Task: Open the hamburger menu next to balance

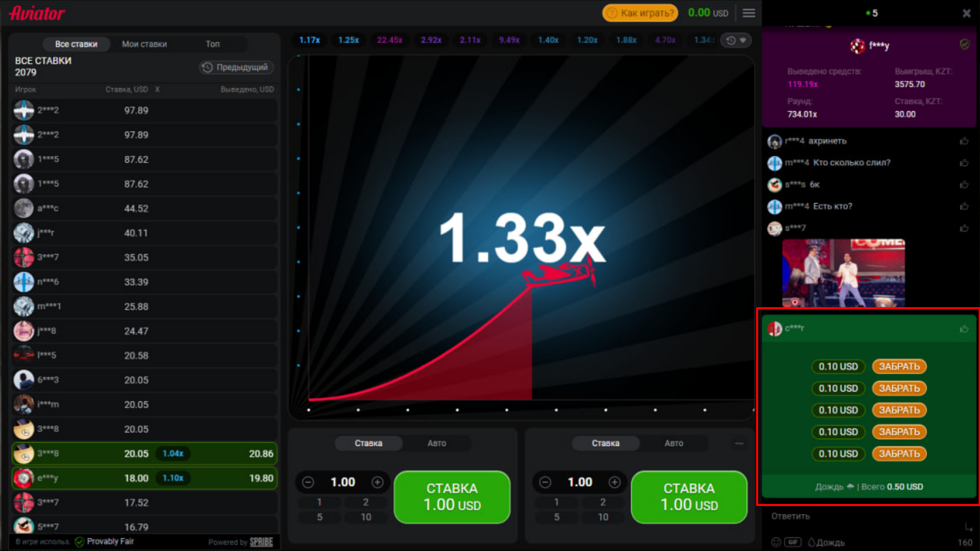Action: coord(749,13)
